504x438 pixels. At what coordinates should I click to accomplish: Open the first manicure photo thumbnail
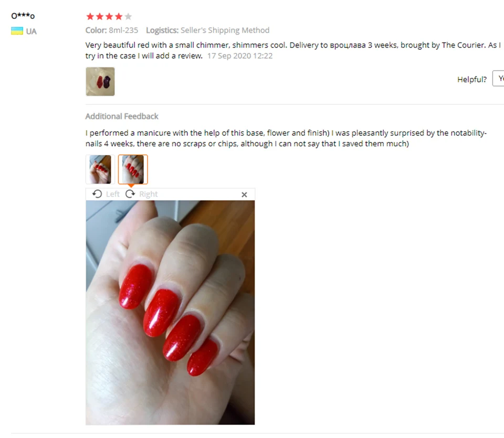pos(100,169)
